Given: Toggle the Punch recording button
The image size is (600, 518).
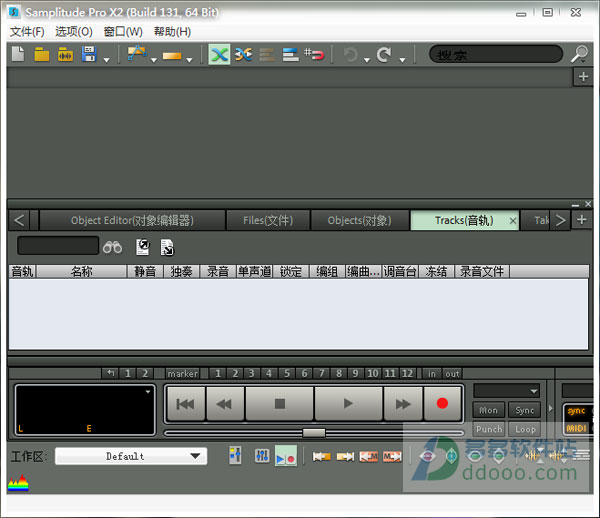Looking at the screenshot, I should [x=489, y=429].
